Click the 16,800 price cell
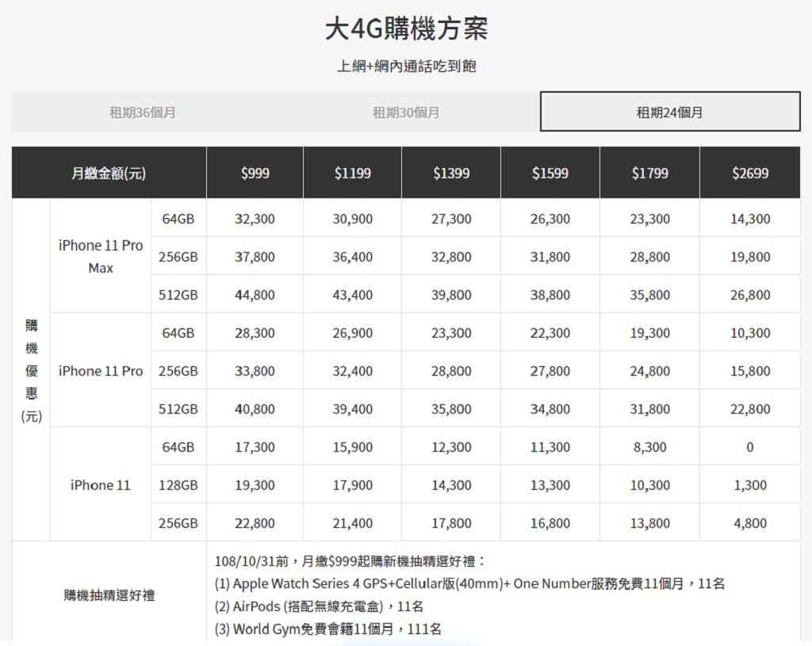812x646 pixels. (550, 523)
